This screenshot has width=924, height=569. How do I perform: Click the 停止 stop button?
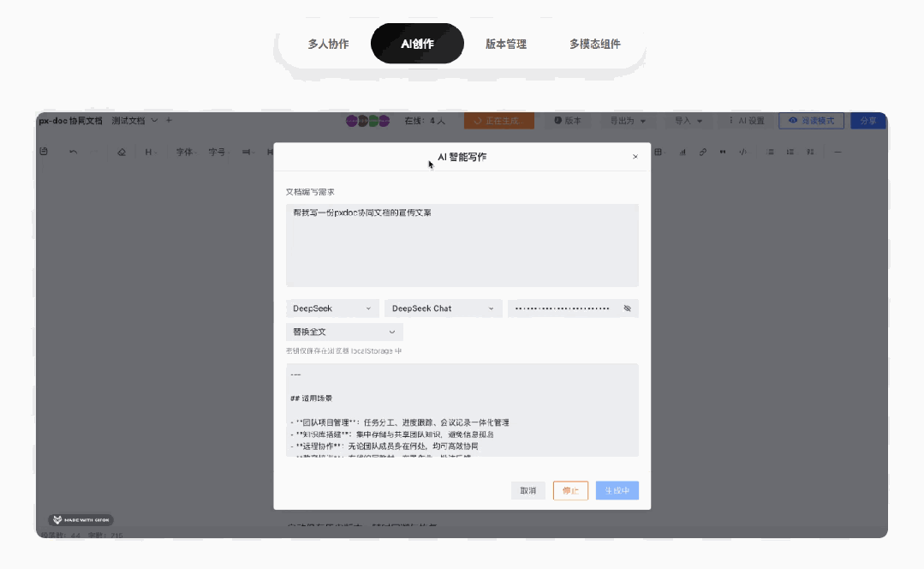tap(570, 490)
